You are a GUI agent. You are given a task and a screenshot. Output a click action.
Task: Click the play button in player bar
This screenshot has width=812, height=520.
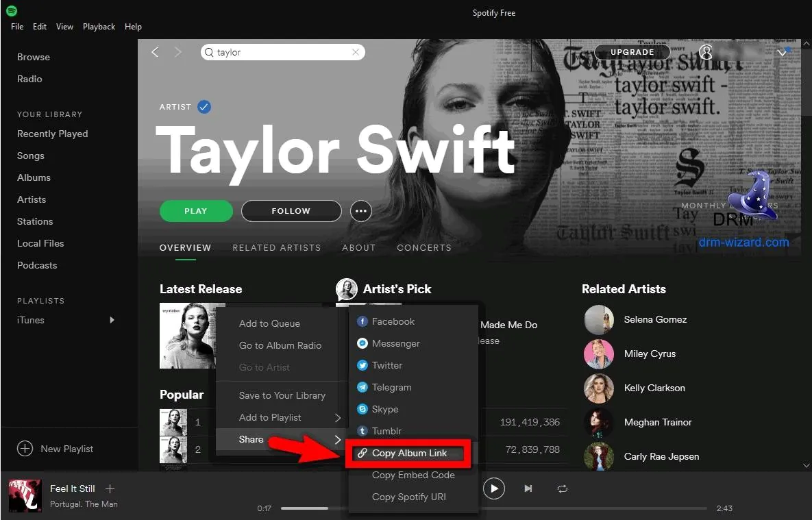494,488
